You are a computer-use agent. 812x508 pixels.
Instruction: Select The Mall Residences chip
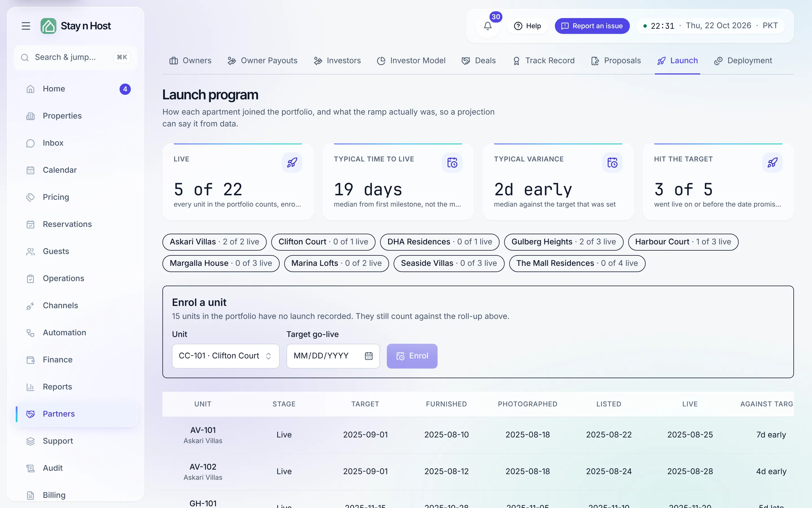[577, 263]
